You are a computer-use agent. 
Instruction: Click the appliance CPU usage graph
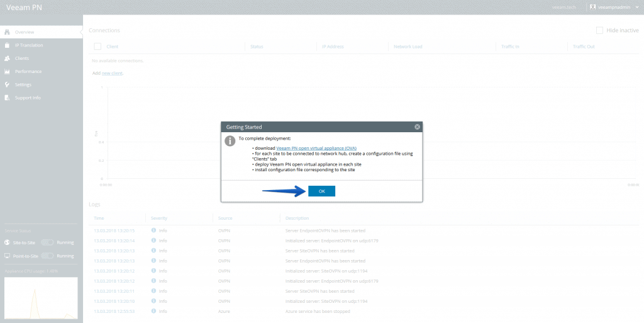pyautogui.click(x=41, y=297)
